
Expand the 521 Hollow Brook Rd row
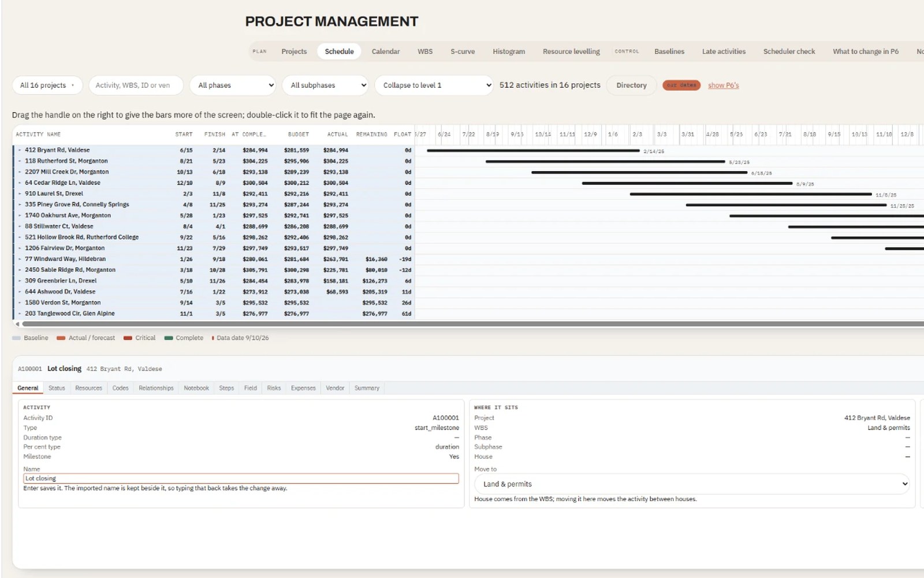pyautogui.click(x=20, y=238)
